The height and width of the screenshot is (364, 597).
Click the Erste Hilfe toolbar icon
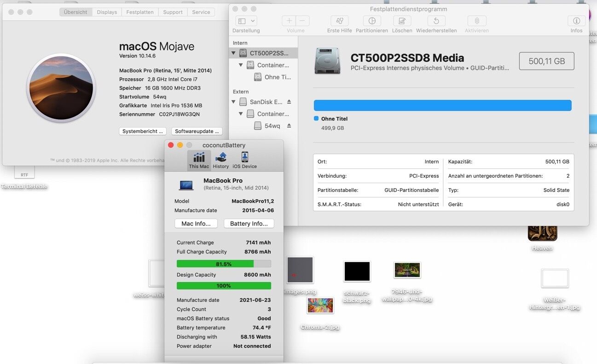(340, 21)
